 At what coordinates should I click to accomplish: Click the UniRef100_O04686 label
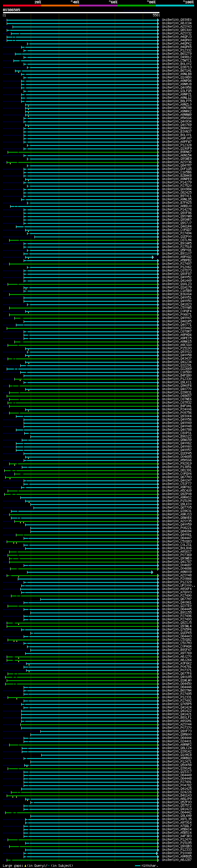[176, 569]
